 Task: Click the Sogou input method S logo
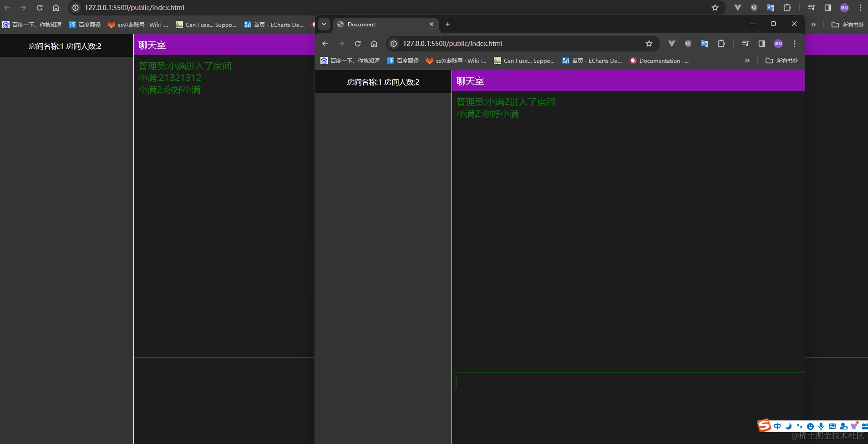(764, 426)
